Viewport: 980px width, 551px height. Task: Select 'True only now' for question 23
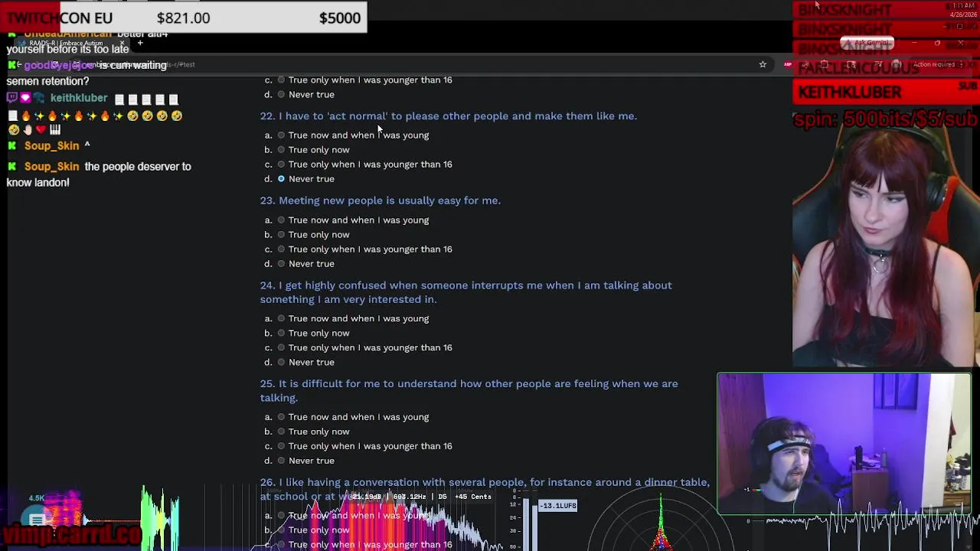pyautogui.click(x=281, y=235)
